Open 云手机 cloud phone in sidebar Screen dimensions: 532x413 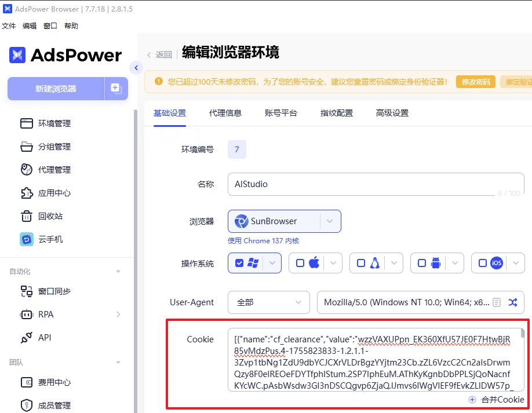point(50,239)
